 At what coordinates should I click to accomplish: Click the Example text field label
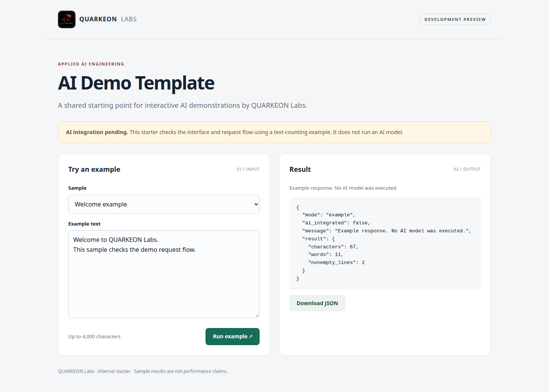[x=84, y=224]
